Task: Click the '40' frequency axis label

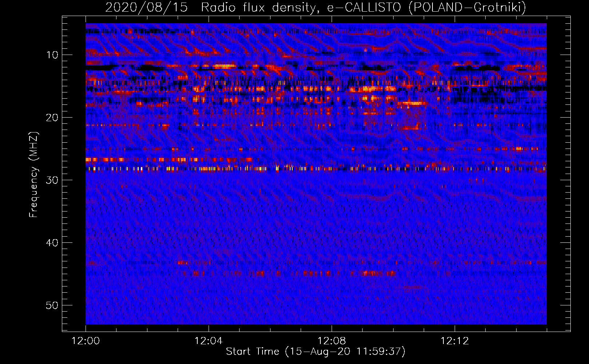Action: [52, 243]
